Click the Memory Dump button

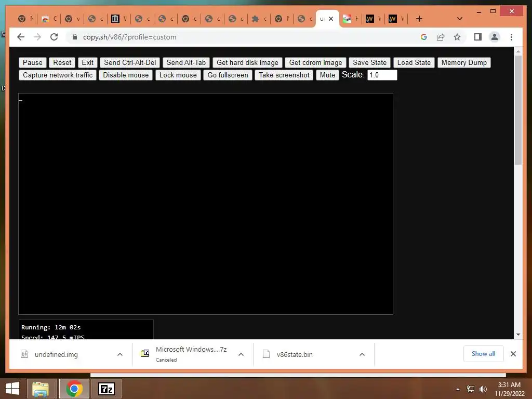coord(464,62)
